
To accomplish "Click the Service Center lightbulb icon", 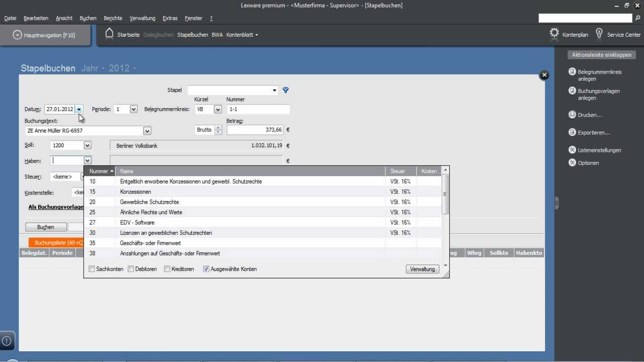I will pos(599,34).
